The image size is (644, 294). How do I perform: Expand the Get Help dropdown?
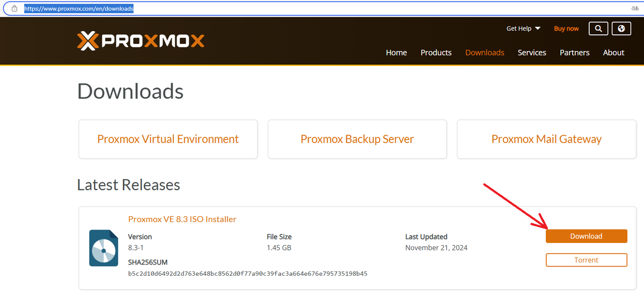pos(523,28)
